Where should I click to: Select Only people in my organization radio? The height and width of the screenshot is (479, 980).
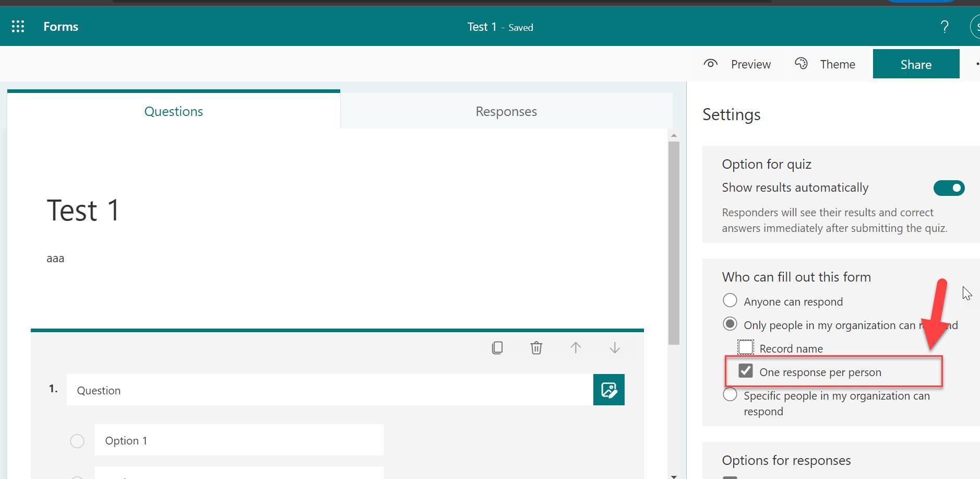click(x=730, y=324)
